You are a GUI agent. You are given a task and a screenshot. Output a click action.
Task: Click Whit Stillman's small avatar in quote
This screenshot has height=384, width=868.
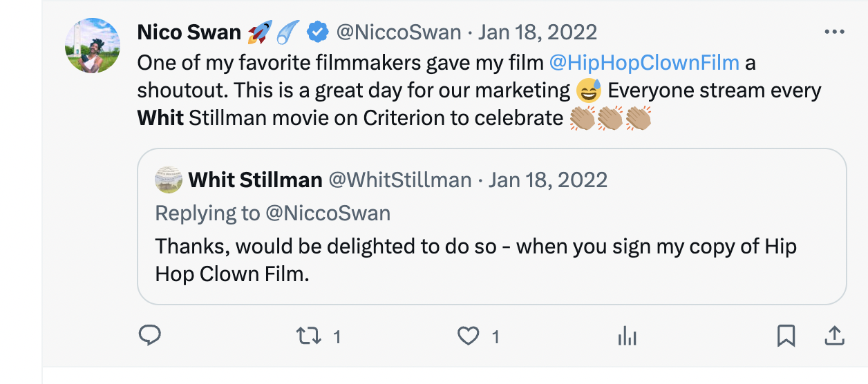pyautogui.click(x=169, y=180)
